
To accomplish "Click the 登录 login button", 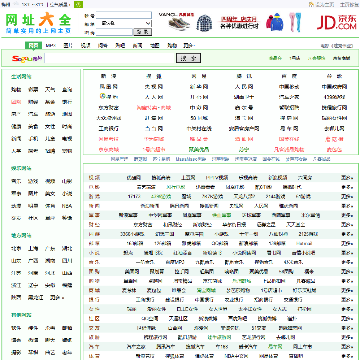I will tap(142, 32).
